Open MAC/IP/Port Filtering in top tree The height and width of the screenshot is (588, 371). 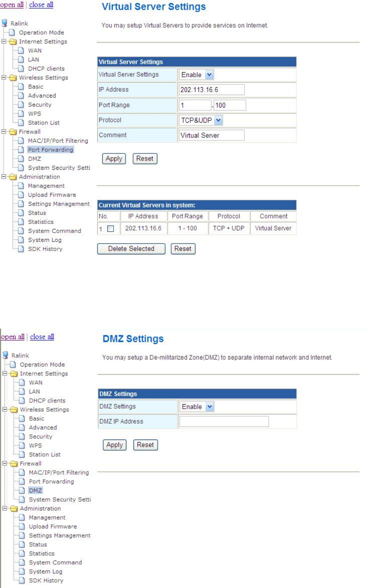click(x=58, y=141)
